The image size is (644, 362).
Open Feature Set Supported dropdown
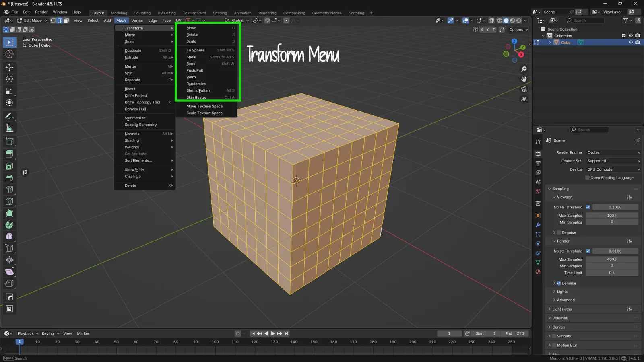coord(613,161)
